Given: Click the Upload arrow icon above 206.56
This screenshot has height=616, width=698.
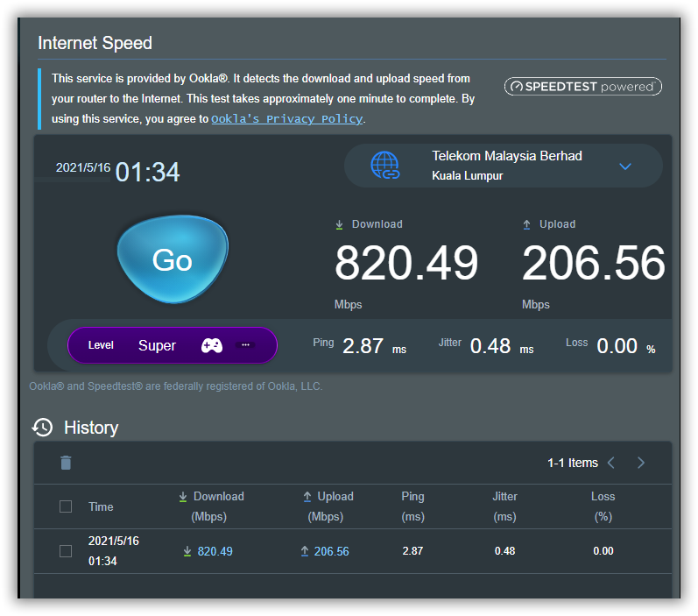Looking at the screenshot, I should [526, 224].
